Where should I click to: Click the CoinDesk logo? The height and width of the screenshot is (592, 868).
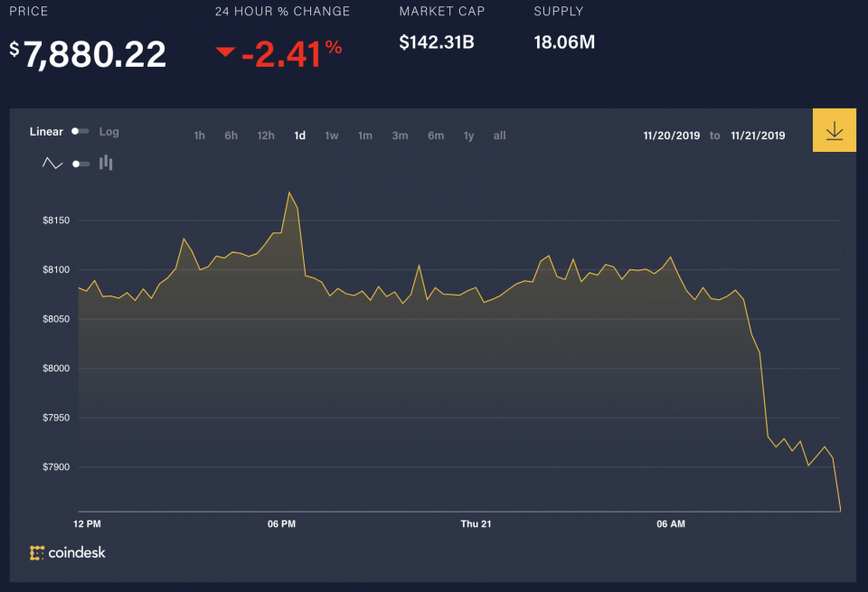(x=68, y=552)
